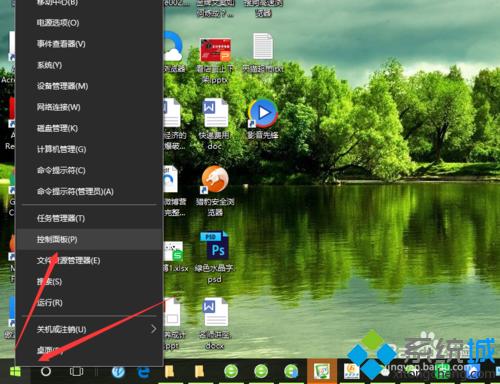This screenshot has height=384, width=500.
Task: Open 任务管理器(T) from the menu
Action: coord(89,219)
